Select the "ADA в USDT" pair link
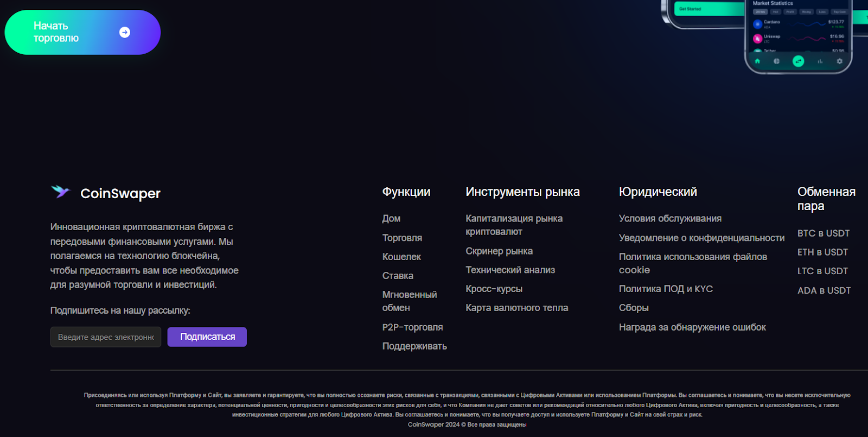 coord(824,290)
